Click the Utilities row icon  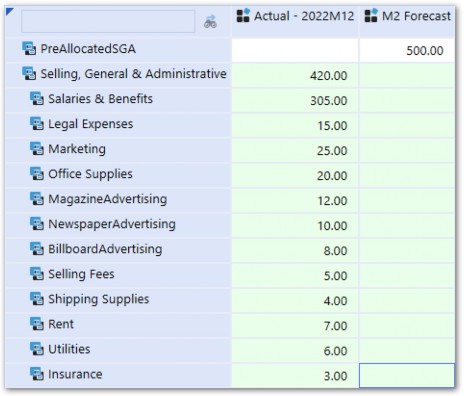pyautogui.click(x=37, y=349)
